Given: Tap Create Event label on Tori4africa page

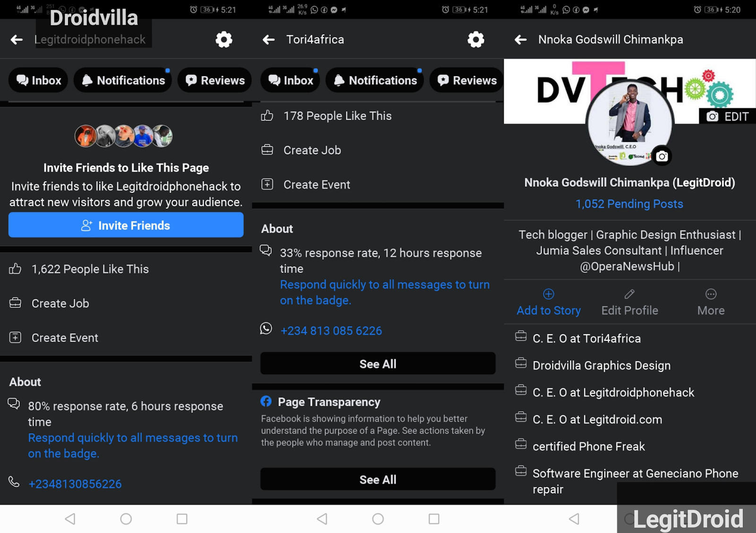Looking at the screenshot, I should coord(317,184).
